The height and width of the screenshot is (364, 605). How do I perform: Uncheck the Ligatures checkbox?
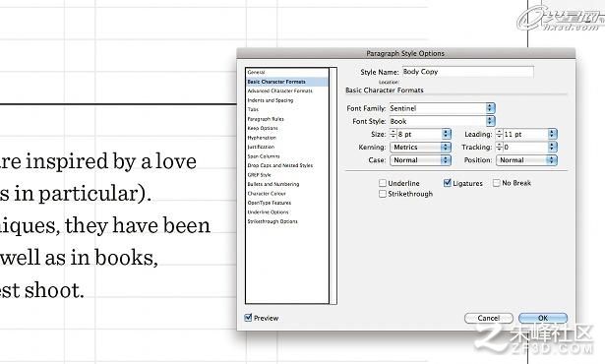tap(448, 183)
